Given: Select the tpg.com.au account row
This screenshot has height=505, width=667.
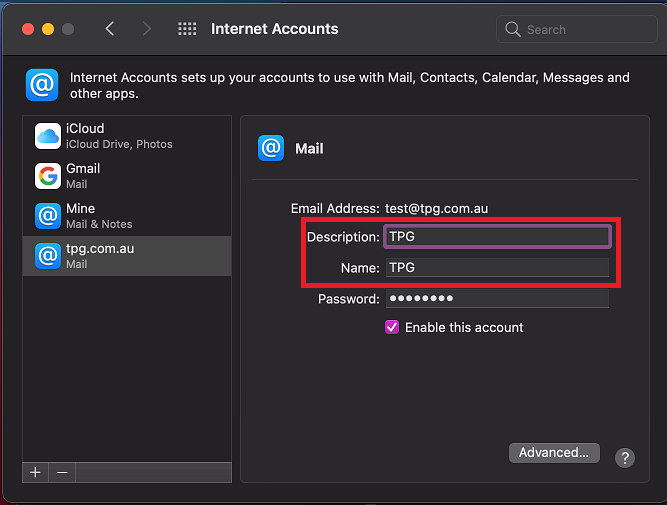Looking at the screenshot, I should [x=127, y=256].
